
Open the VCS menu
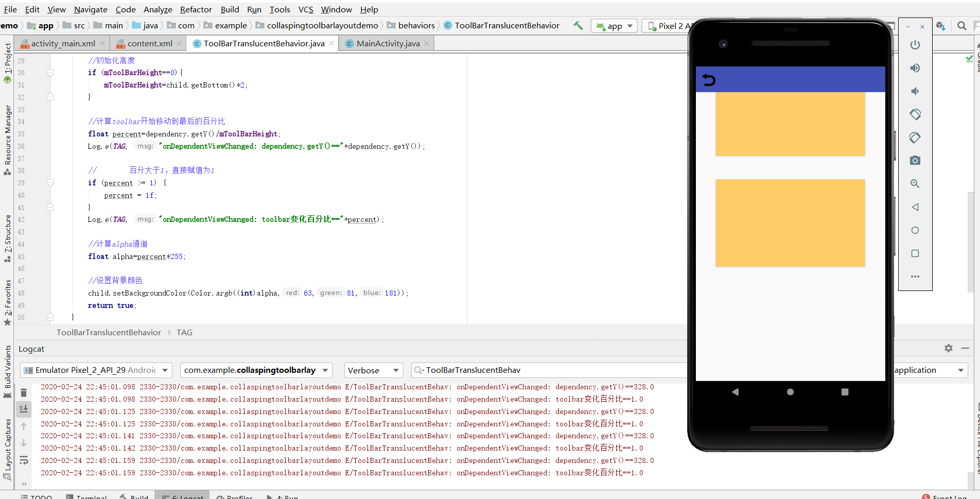coord(306,9)
